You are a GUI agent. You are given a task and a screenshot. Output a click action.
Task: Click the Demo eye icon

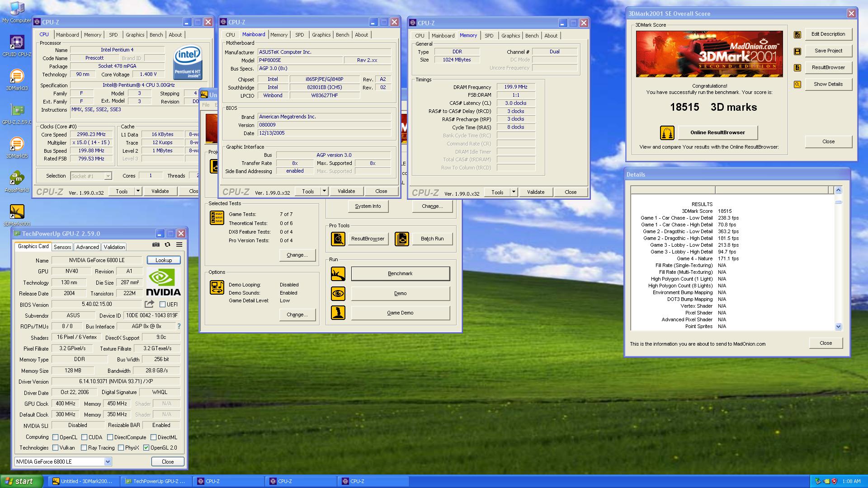[x=338, y=293]
